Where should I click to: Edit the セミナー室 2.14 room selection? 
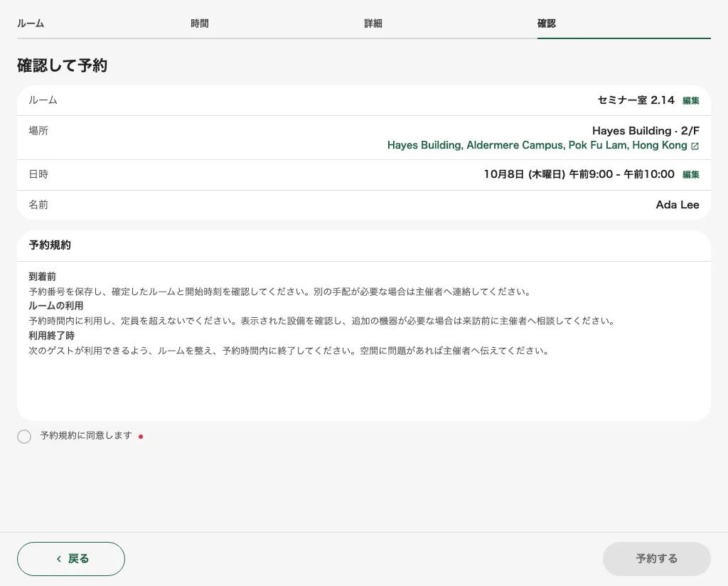(691, 101)
